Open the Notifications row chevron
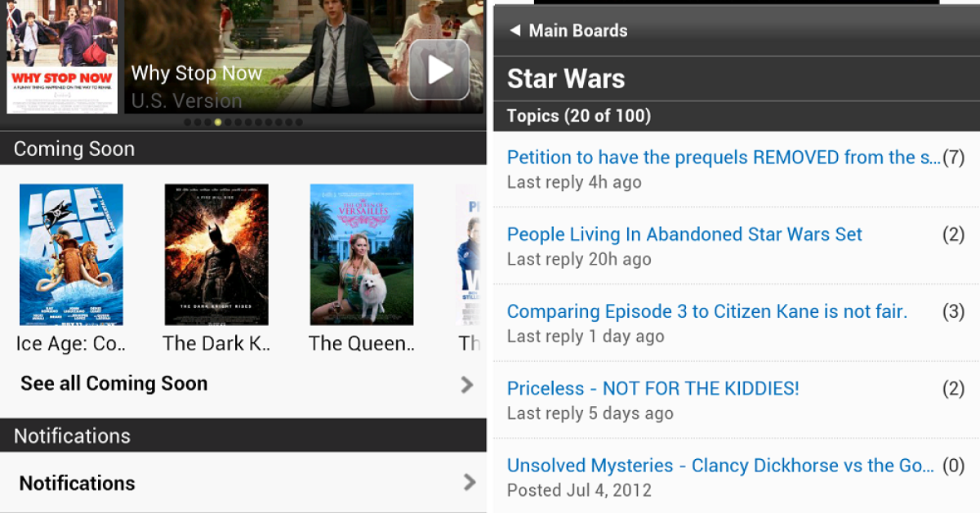Screen dimensions: 980x513 click(470, 483)
